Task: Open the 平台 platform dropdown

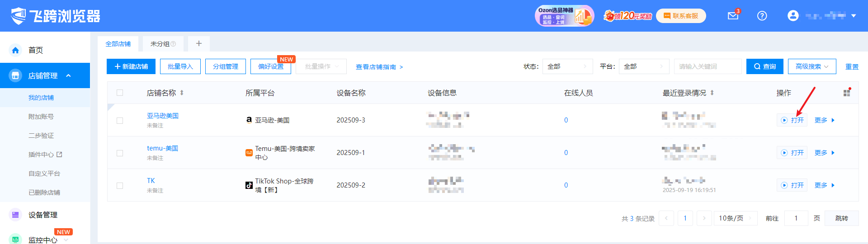Action: 644,66
